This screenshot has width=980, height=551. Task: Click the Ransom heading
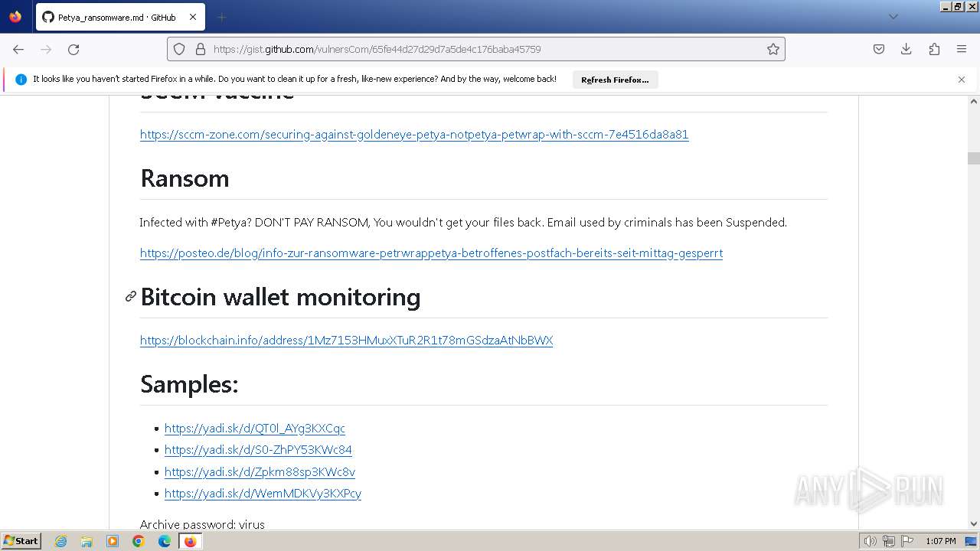tap(185, 178)
